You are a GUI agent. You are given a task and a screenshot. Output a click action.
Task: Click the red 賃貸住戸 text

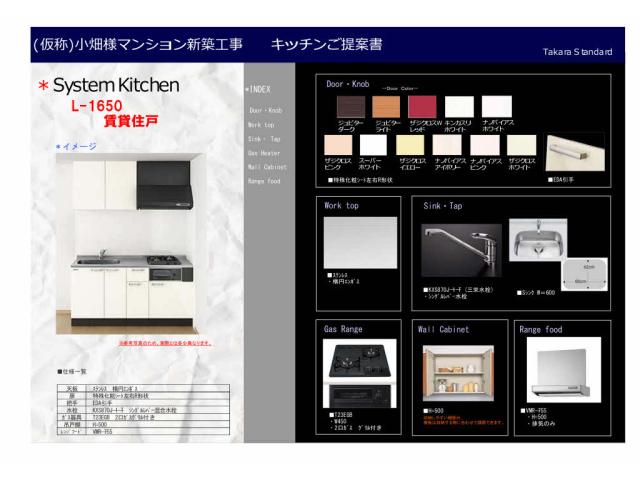tap(131, 121)
